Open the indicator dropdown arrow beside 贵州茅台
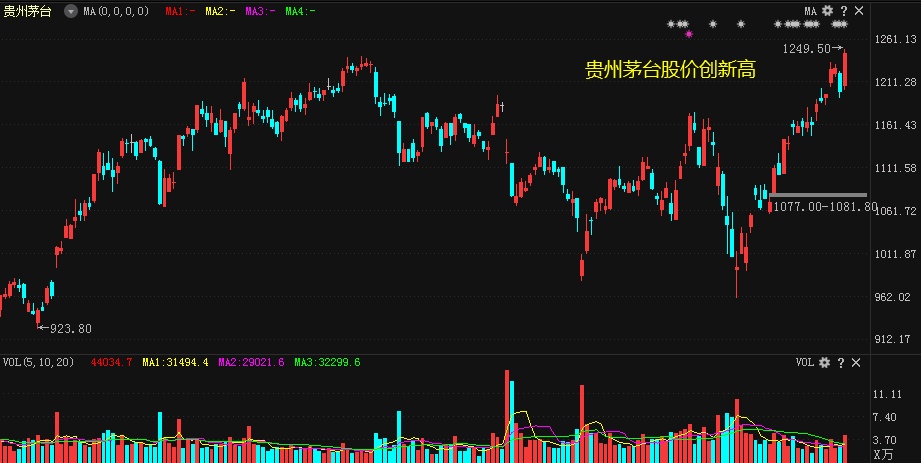This screenshot has height=463, width=921. click(x=70, y=11)
